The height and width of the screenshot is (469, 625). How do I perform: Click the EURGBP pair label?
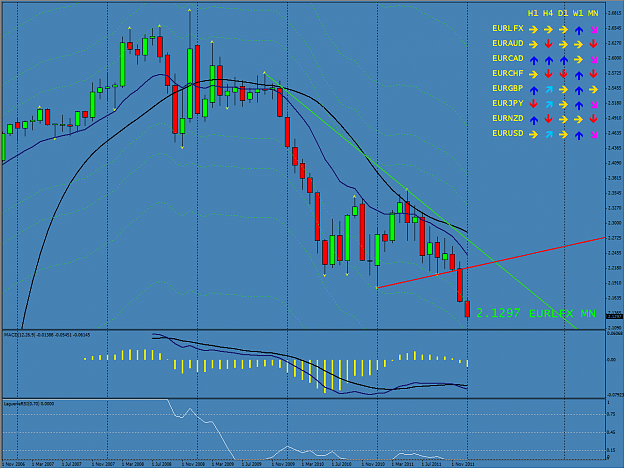click(508, 88)
